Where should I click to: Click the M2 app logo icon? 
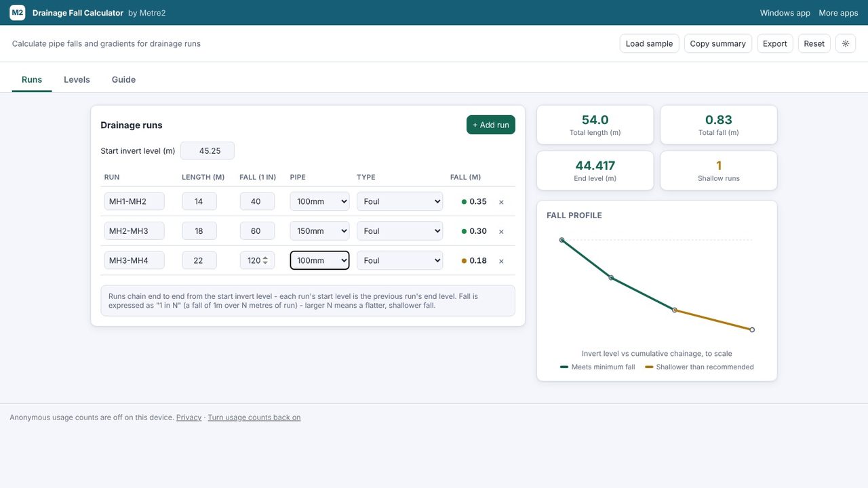(x=18, y=13)
